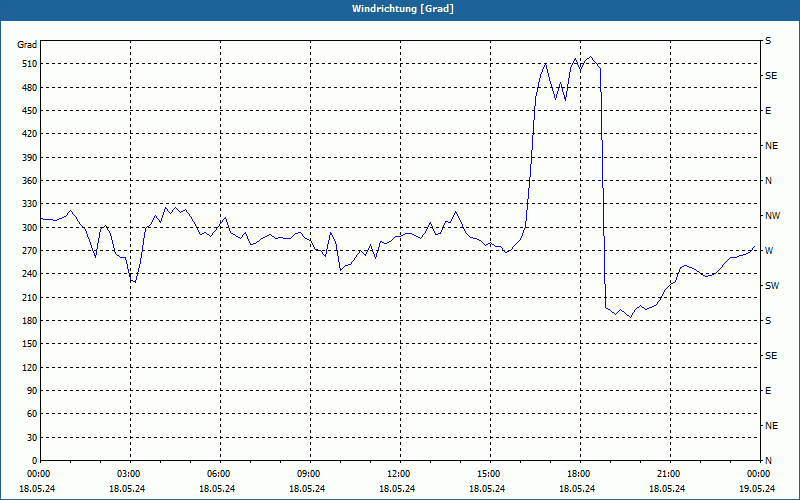The height and width of the screenshot is (500, 800).
Task: Select the 19.05.24 date label
Action: (x=757, y=488)
